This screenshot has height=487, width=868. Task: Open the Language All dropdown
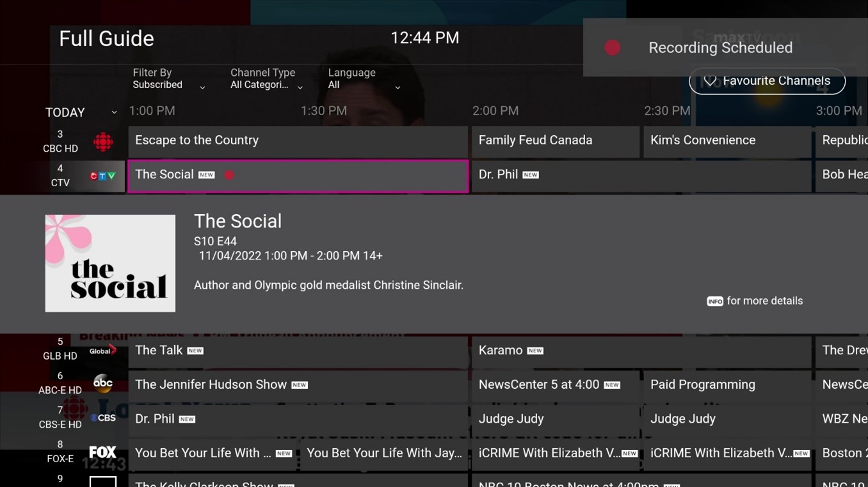click(x=398, y=87)
